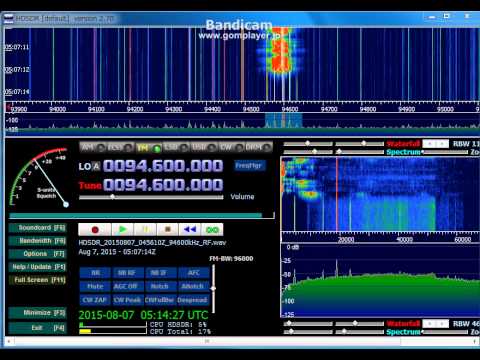Screen dimensions: 480x360
Task: Click 94600 on the RF frequency scale
Action: click(x=290, y=109)
